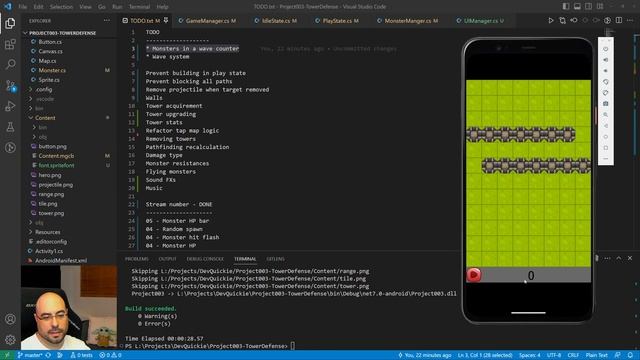Open Monster.cs in explorer
Image resolution: width=640 pixels, height=360 pixels.
tap(69, 70)
